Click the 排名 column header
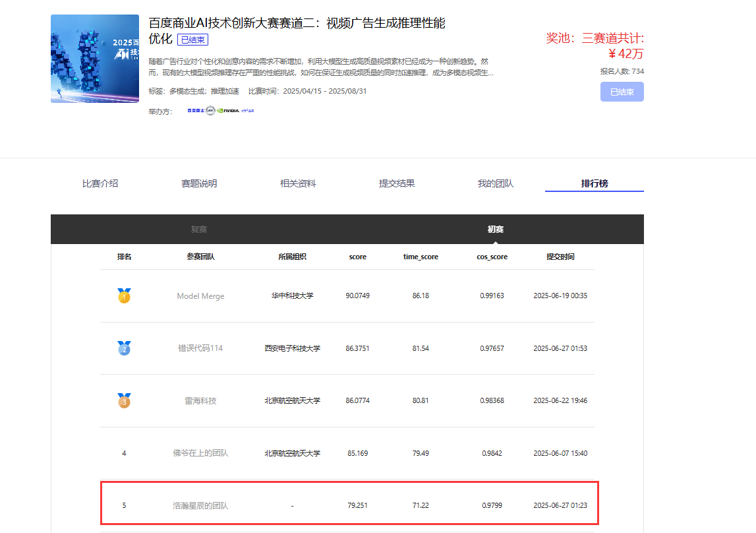 (x=124, y=257)
